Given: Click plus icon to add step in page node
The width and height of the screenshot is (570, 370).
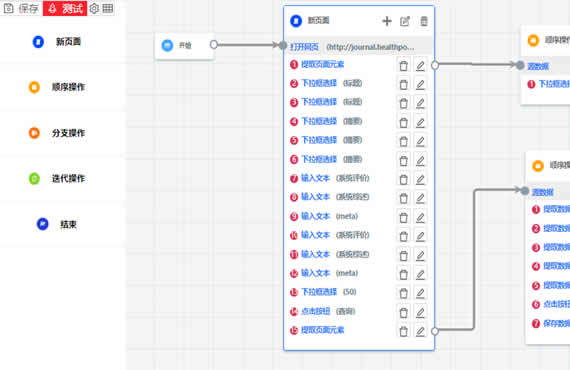Looking at the screenshot, I should (387, 21).
